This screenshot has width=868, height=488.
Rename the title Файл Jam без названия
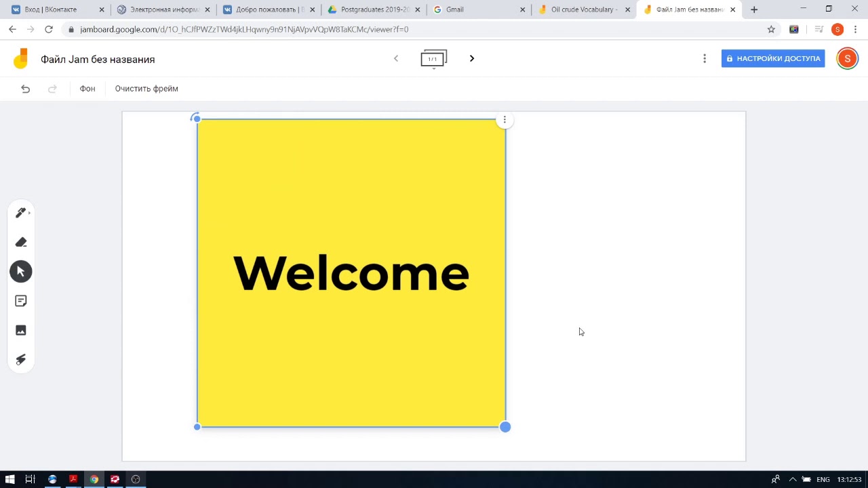coord(98,60)
